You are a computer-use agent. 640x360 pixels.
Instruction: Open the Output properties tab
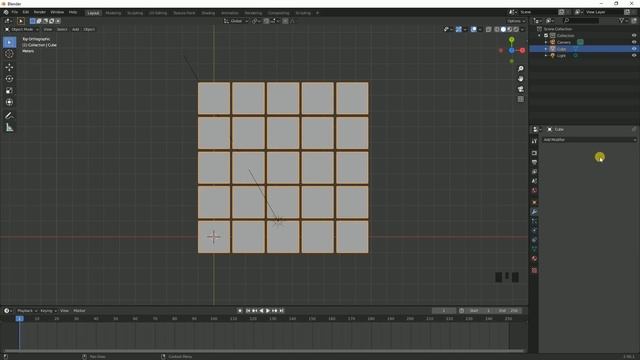pyautogui.click(x=534, y=162)
